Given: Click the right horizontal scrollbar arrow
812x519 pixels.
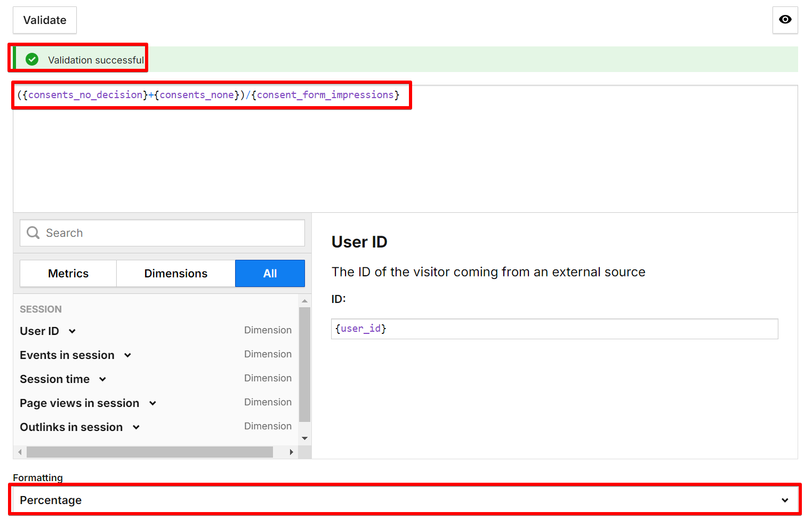Looking at the screenshot, I should click(x=291, y=452).
